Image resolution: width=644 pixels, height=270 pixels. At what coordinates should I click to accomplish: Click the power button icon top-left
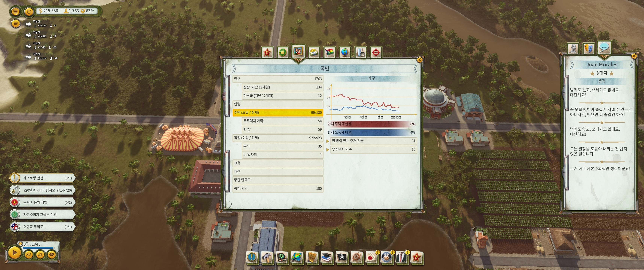tap(29, 11)
